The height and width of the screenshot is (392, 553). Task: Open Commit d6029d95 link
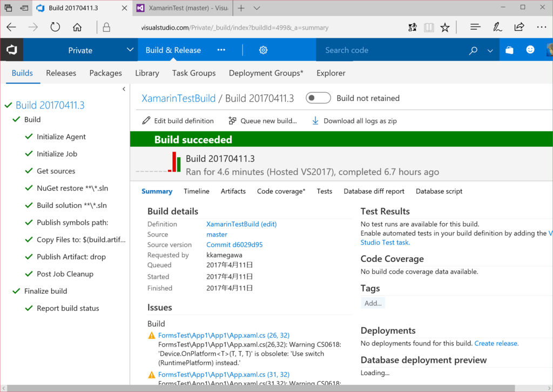point(234,245)
